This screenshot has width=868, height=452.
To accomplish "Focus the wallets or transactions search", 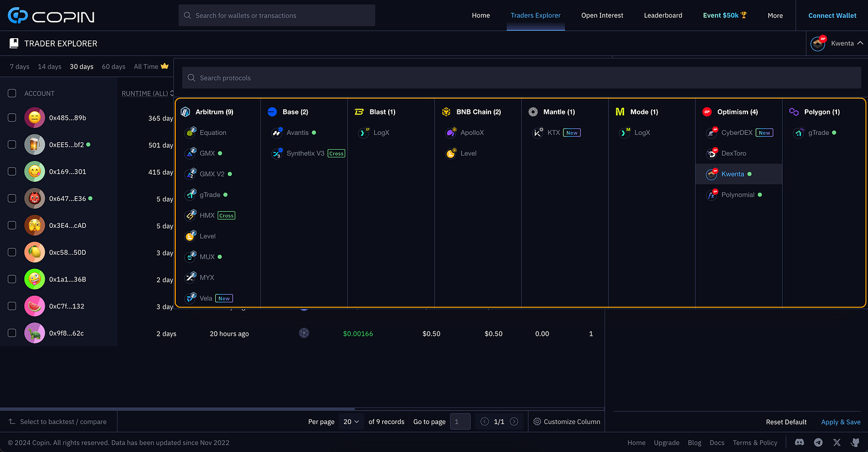I will click(x=277, y=16).
